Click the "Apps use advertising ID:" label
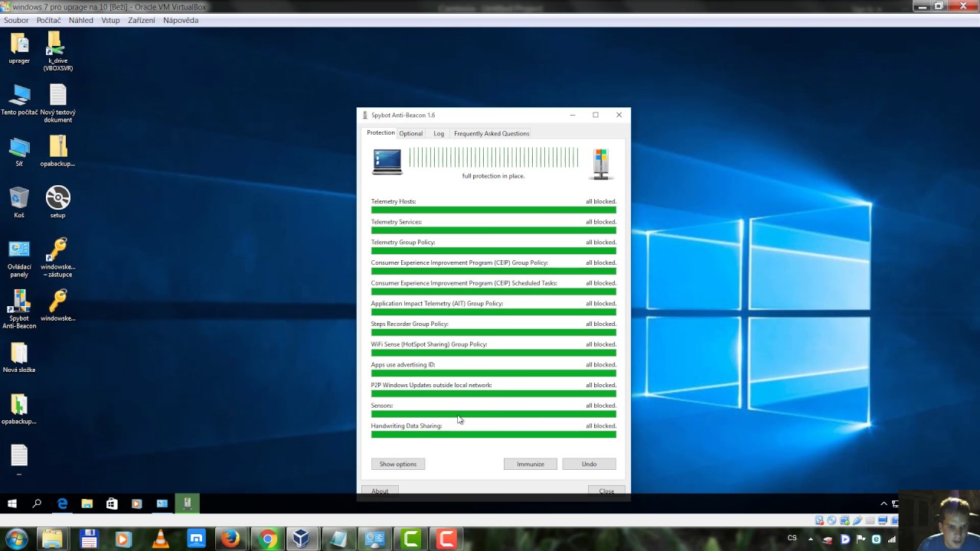 403,365
